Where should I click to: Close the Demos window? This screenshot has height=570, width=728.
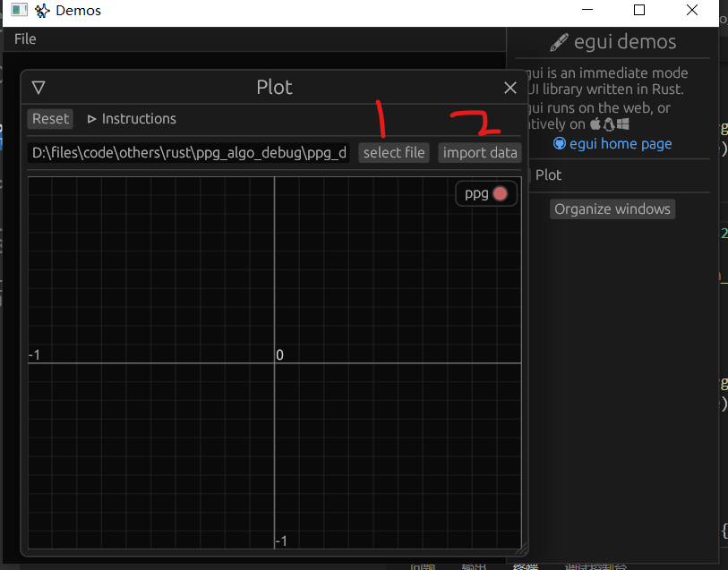[692, 10]
